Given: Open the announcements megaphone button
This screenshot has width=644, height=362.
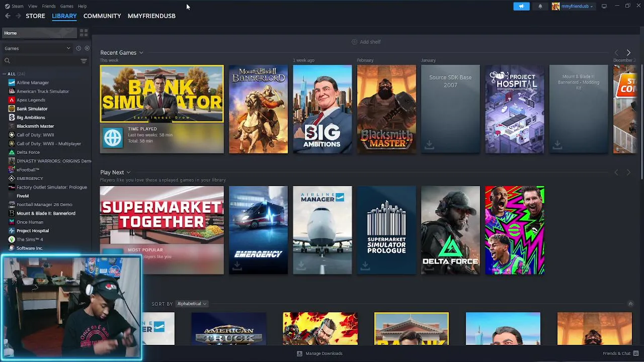Looking at the screenshot, I should pyautogui.click(x=521, y=6).
